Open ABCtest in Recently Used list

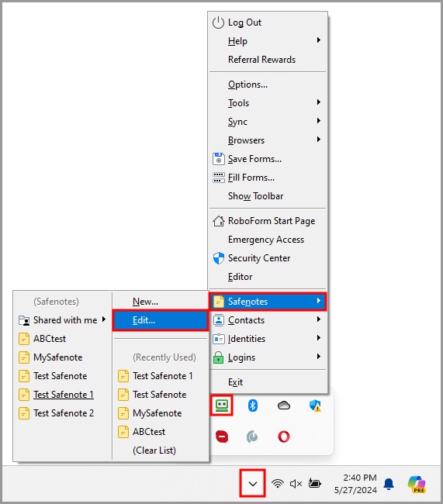[161, 432]
